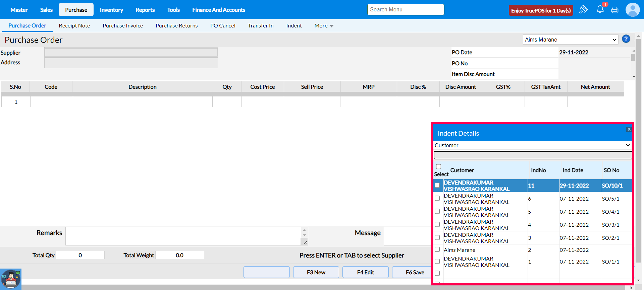644x290 pixels.
Task: Check the indent number 5 checkbox
Action: 437,211
